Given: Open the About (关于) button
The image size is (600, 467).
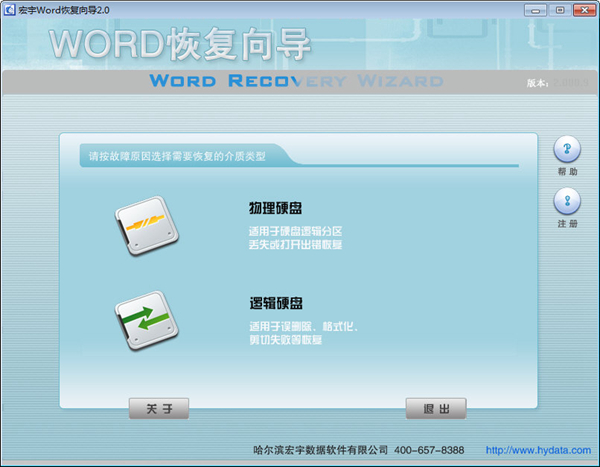Looking at the screenshot, I should pos(159,408).
